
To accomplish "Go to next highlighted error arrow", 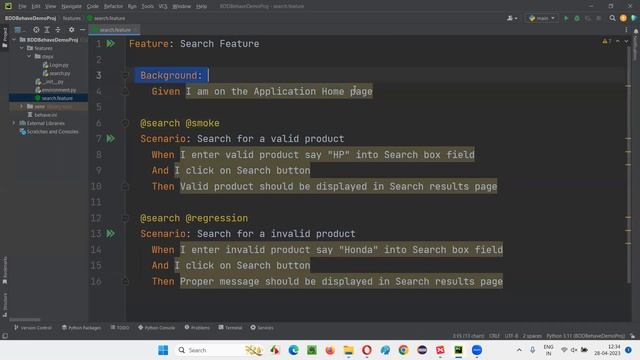I will 626,41.
